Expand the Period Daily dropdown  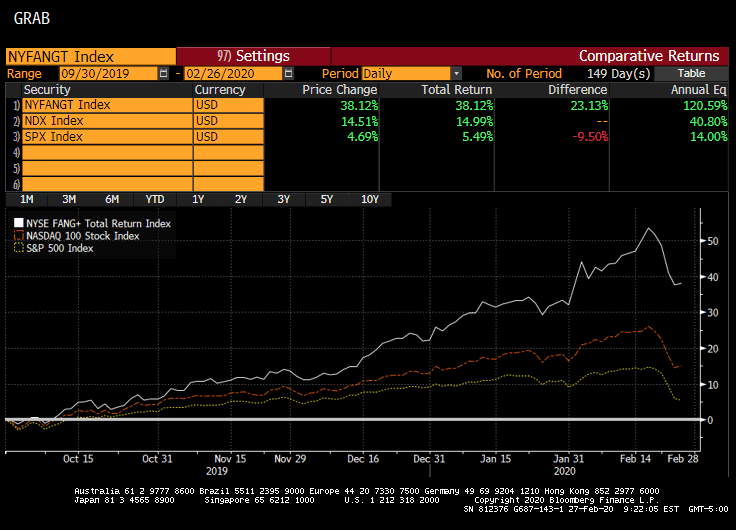[457, 73]
